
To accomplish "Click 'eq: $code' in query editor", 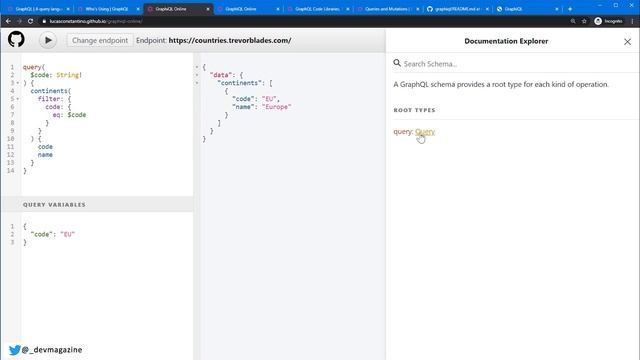I will pyautogui.click(x=69, y=115).
